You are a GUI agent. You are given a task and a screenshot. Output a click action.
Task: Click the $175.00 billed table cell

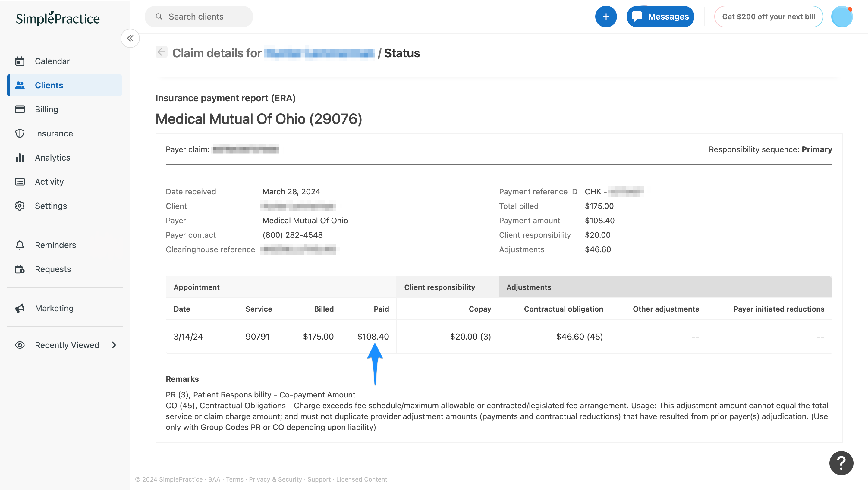(x=318, y=337)
